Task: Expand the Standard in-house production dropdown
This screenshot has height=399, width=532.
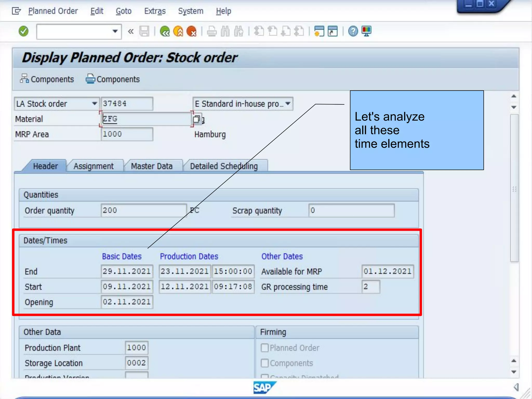Action: point(288,104)
